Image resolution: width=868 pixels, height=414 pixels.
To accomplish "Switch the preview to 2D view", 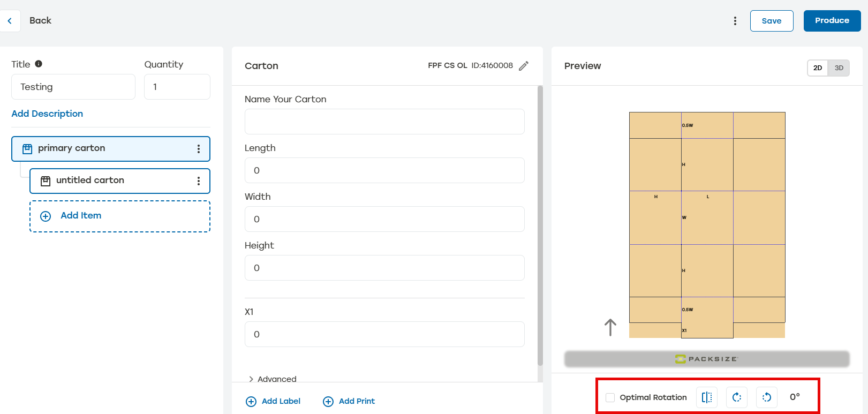I will pos(818,68).
